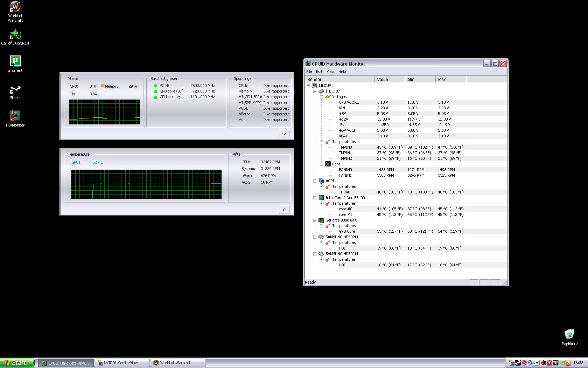Collapse the Fans section
This screenshot has height=368, width=588.
[321, 164]
